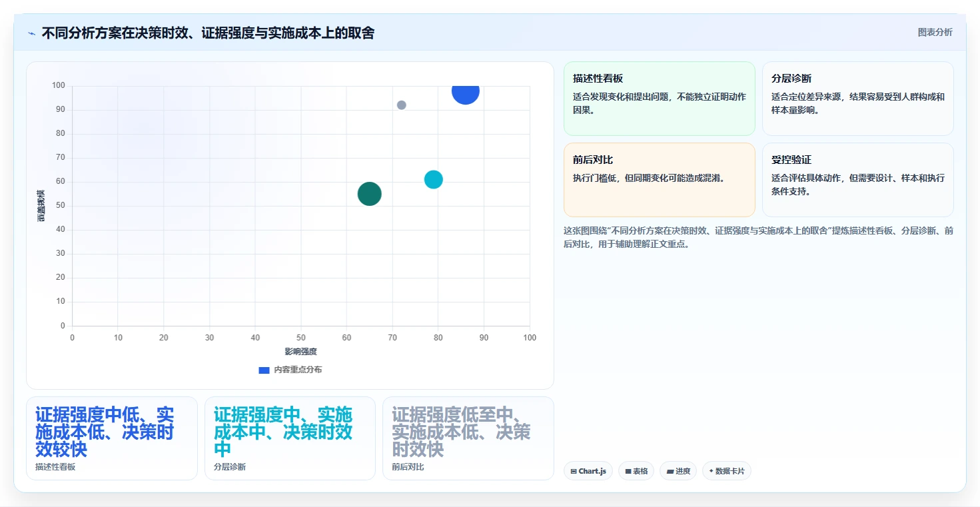Select the cyan bubble in chart
Image resolution: width=980 pixels, height=507 pixels.
tap(434, 179)
